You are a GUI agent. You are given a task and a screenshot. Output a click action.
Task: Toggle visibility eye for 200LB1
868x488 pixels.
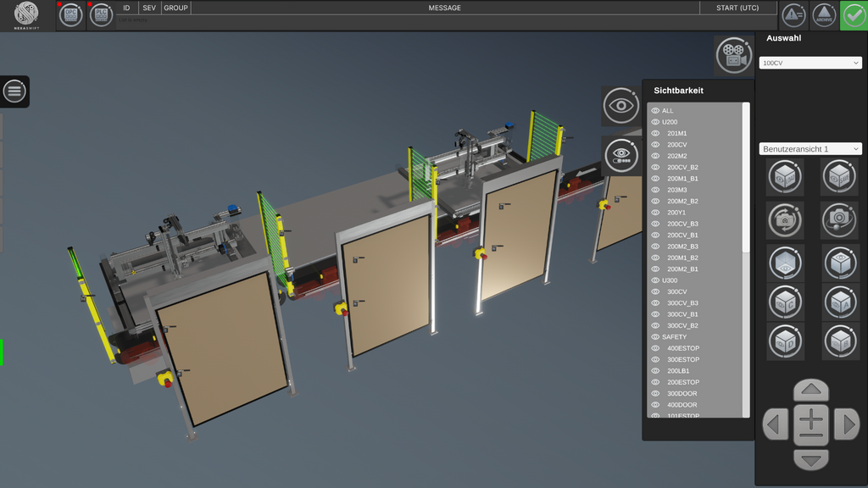click(x=655, y=371)
